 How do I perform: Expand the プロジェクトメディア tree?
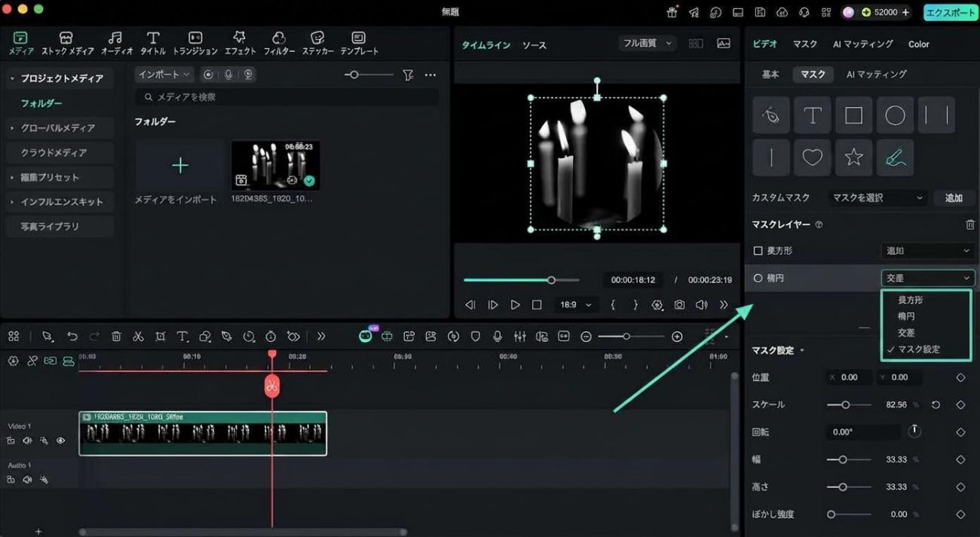click(x=12, y=78)
